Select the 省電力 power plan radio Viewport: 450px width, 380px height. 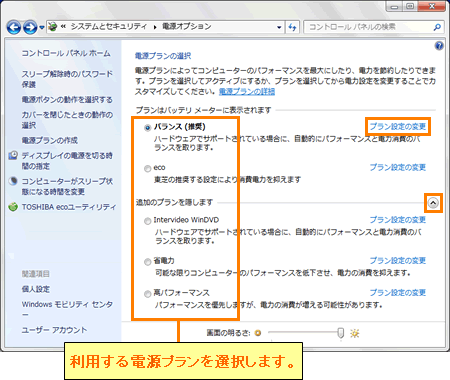147,262
